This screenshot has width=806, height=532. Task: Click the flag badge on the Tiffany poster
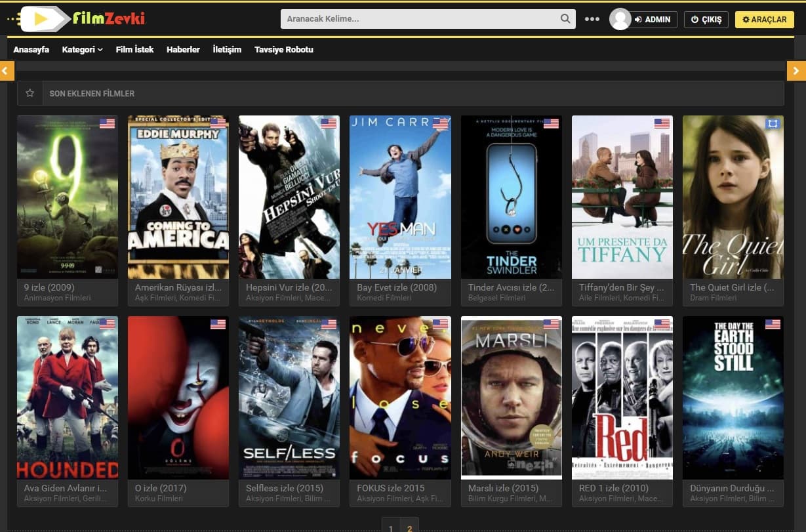[x=662, y=123]
